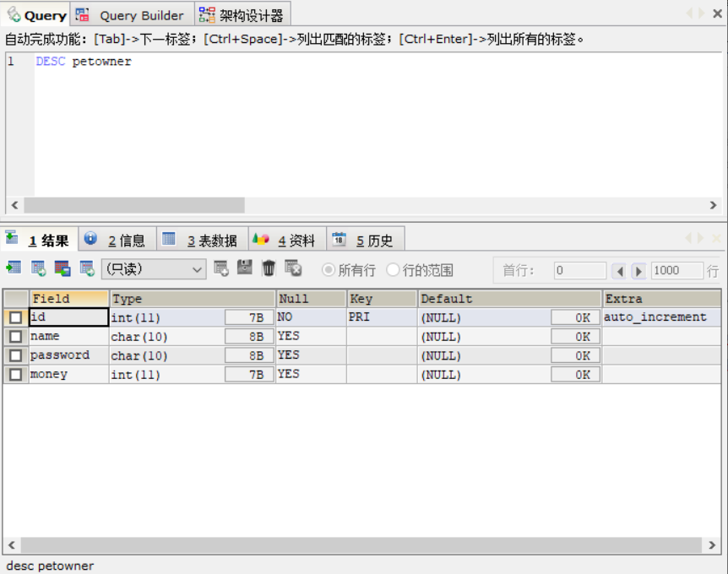This screenshot has height=574, width=728.
Task: Open the 4 资料 tab
Action: [287, 240]
